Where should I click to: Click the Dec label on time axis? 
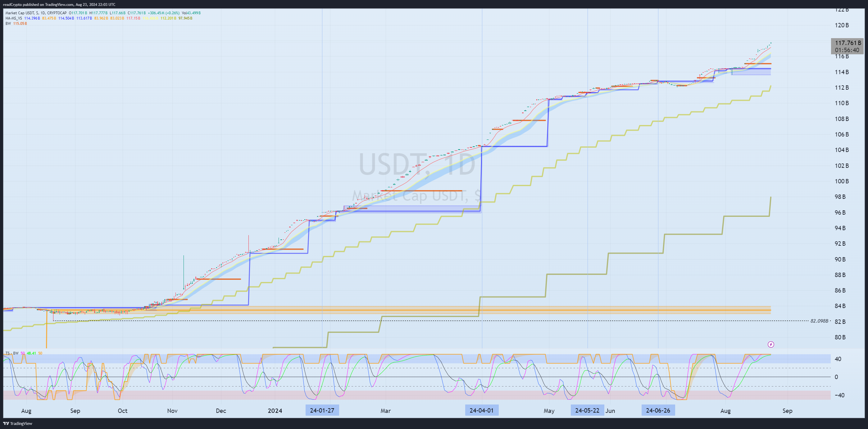pos(221,410)
